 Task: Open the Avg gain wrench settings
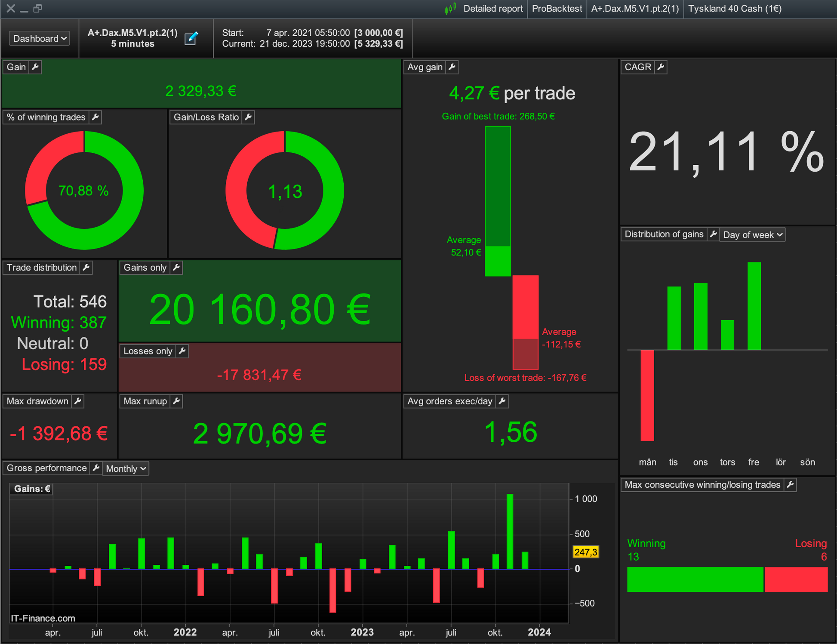coord(452,67)
